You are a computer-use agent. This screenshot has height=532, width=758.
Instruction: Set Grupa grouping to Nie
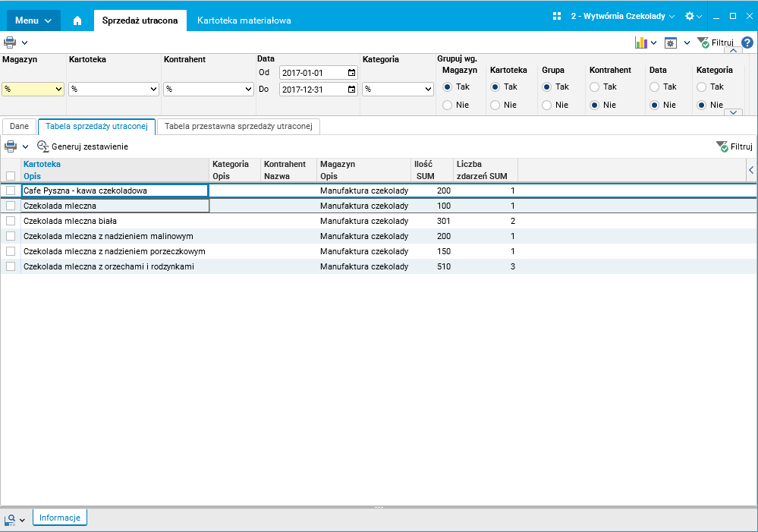point(547,105)
